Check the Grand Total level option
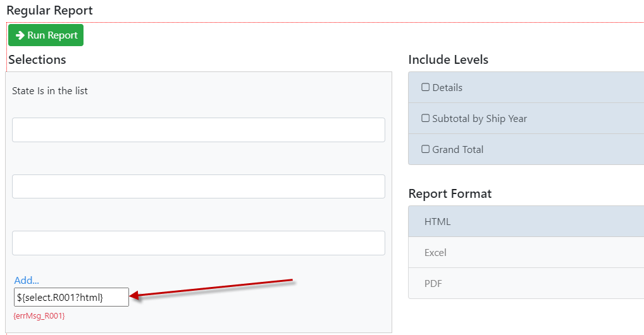The width and height of the screenshot is (644, 335). [x=426, y=149]
